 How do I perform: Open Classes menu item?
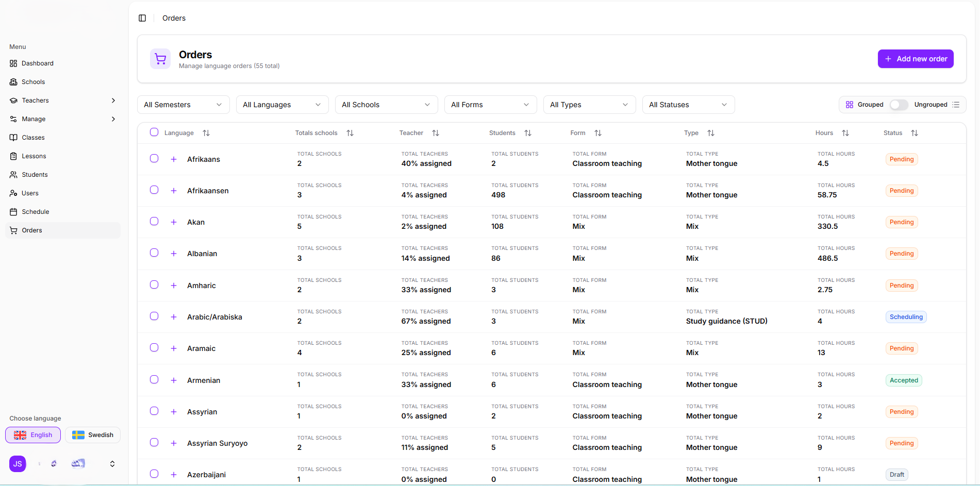(x=63, y=138)
